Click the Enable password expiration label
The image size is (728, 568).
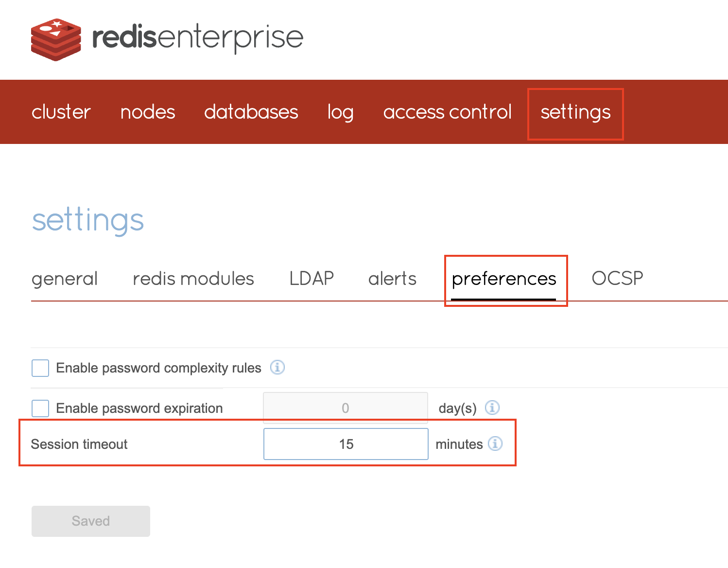click(139, 408)
